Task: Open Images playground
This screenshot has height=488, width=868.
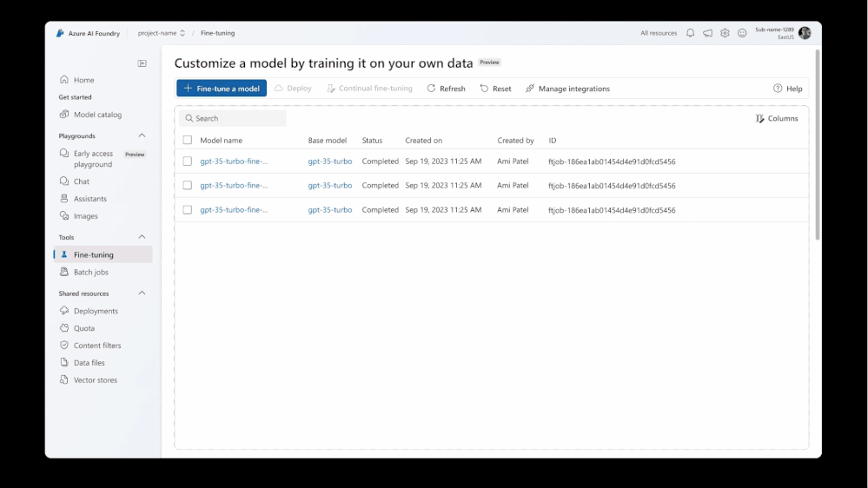Action: pyautogui.click(x=86, y=216)
